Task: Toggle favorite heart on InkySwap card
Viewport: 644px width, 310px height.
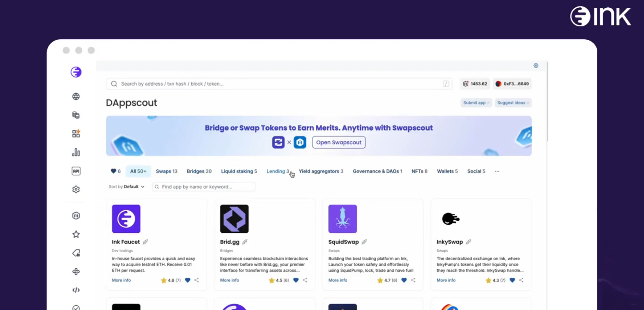Action: tap(512, 280)
